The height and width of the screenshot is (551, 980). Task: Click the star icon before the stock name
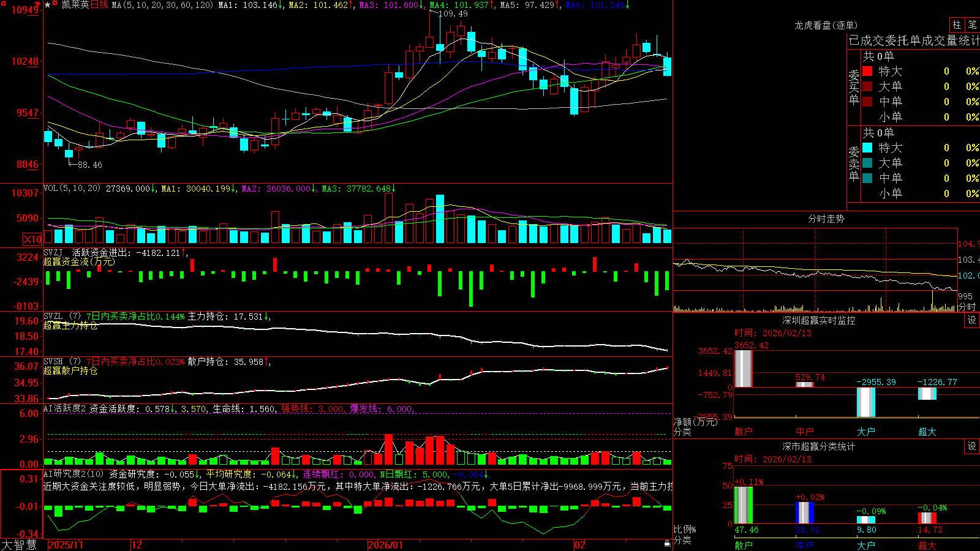(x=48, y=5)
